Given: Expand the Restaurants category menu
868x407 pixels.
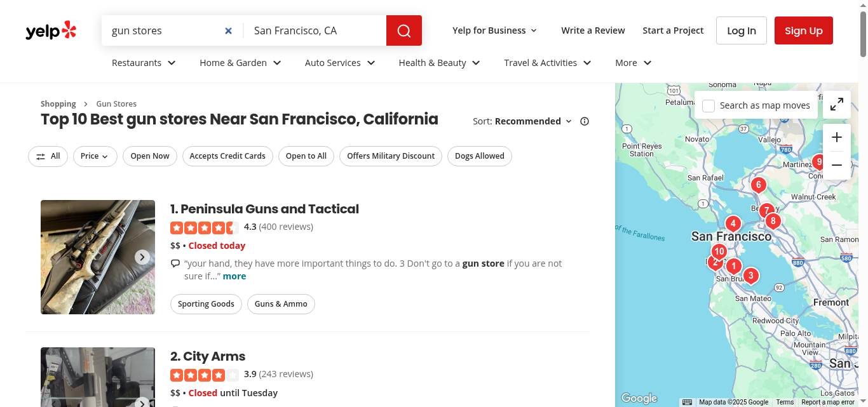Looking at the screenshot, I should 144,63.
